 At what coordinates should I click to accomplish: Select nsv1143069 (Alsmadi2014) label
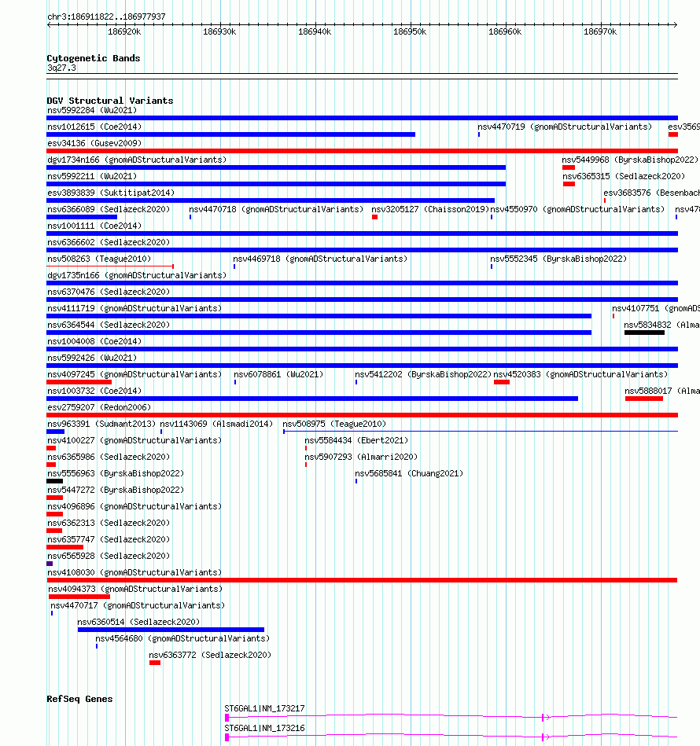216,424
